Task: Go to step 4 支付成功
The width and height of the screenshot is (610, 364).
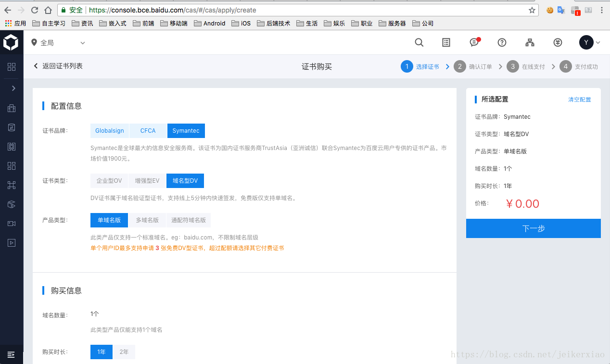Action: pyautogui.click(x=579, y=66)
